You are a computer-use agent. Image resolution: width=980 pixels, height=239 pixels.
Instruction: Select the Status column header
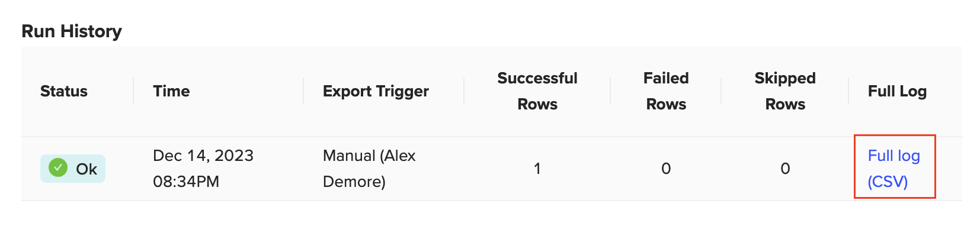(x=64, y=91)
